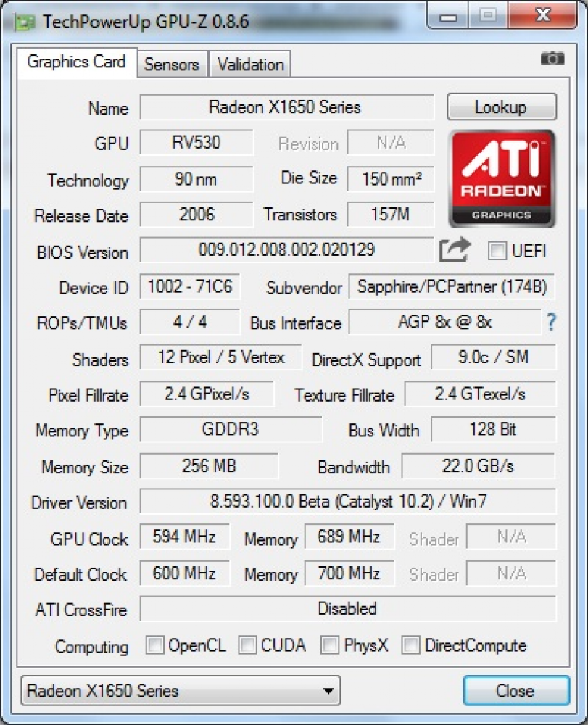Image resolution: width=588 pixels, height=725 pixels.
Task: Switch to the Sensors tab
Action: [x=172, y=65]
